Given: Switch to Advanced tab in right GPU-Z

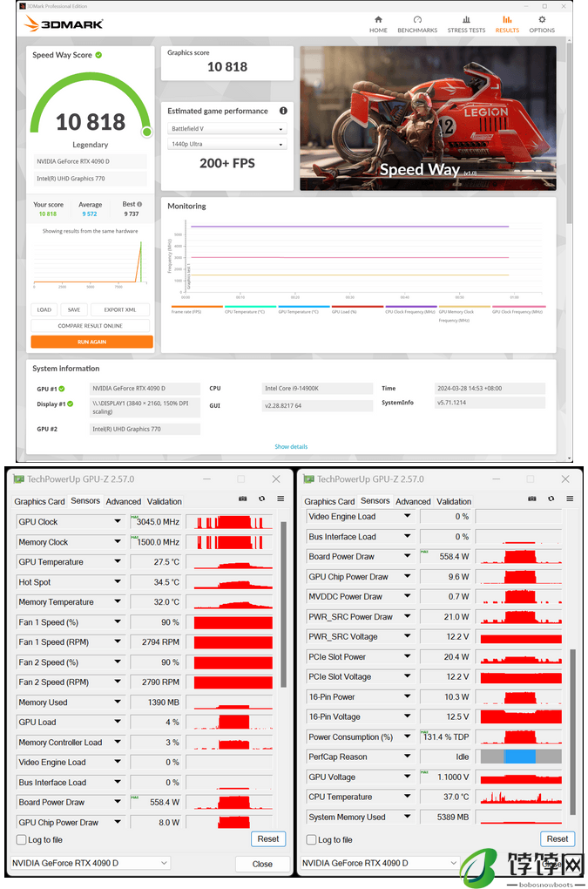Looking at the screenshot, I should coord(413,502).
